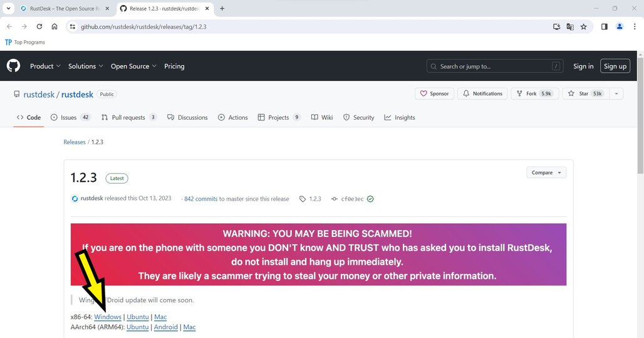Download x86-64 Mac build
This screenshot has width=644, height=338.
coord(160,317)
